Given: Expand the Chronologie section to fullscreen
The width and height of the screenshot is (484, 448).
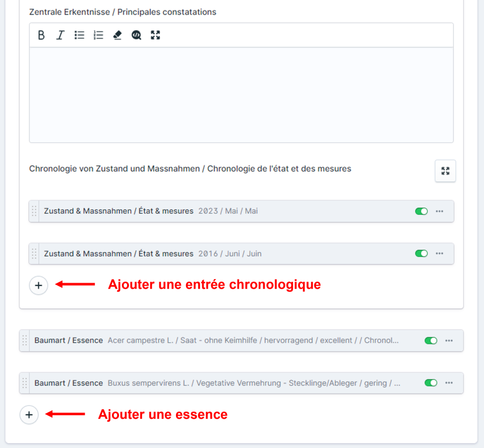Looking at the screenshot, I should [x=445, y=171].
